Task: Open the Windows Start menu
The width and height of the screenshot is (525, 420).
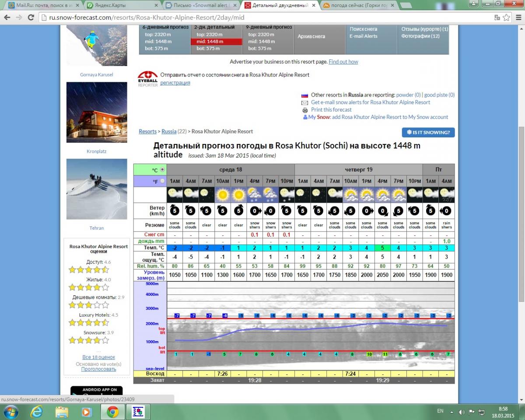Action: pos(10,412)
